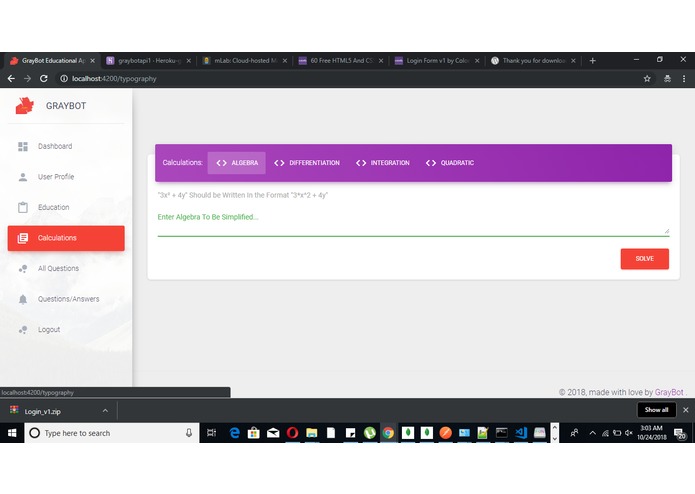Click the taskbar clock showing 3:03 AM

pos(652,433)
